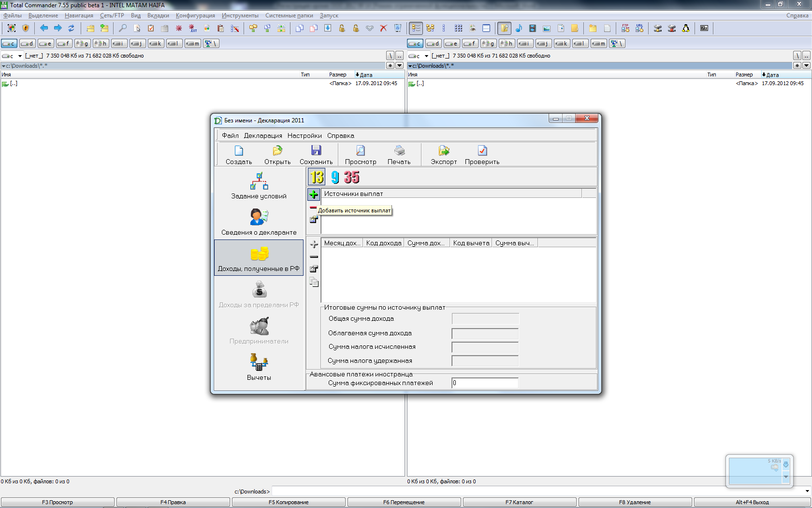Open left panel favorites asterisk list
Viewport: 812px width, 508px height.
pyautogui.click(x=391, y=65)
